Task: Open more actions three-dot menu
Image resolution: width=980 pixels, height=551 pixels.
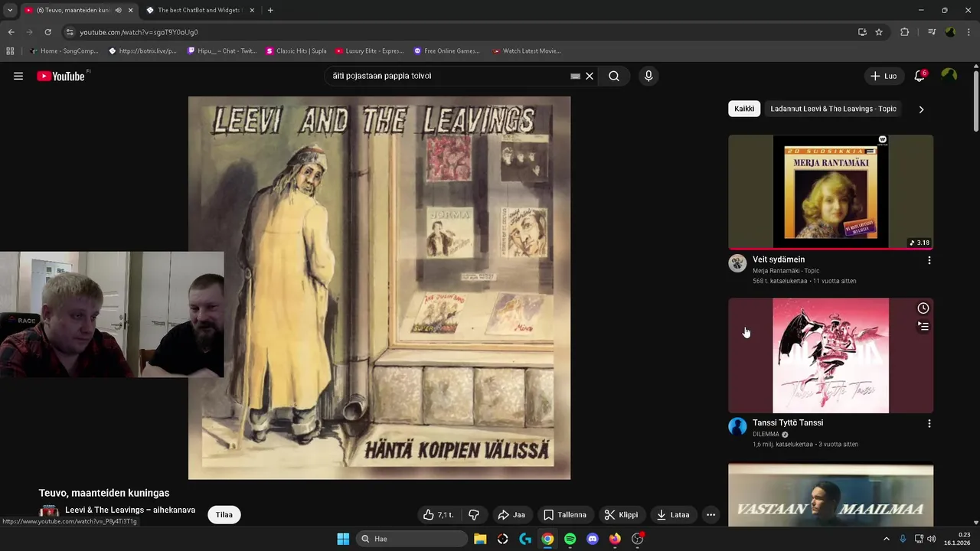Action: [710, 515]
